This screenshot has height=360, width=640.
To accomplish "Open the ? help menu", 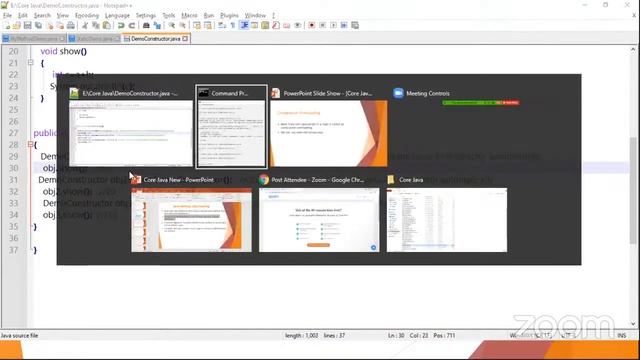I will click(x=273, y=15).
